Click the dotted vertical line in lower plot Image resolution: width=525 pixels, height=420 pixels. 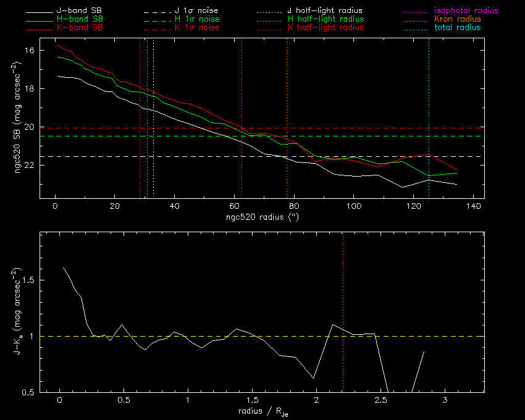point(343,278)
